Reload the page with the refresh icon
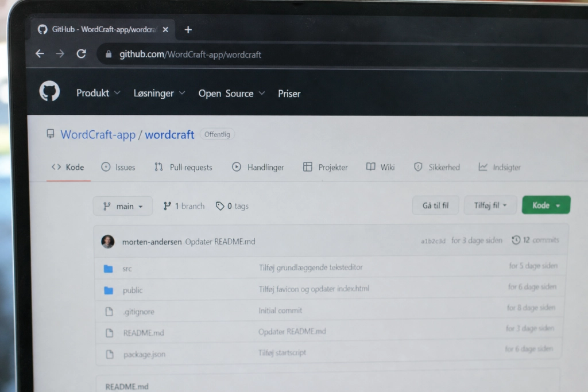Screen dimensions: 588x392 81,53
